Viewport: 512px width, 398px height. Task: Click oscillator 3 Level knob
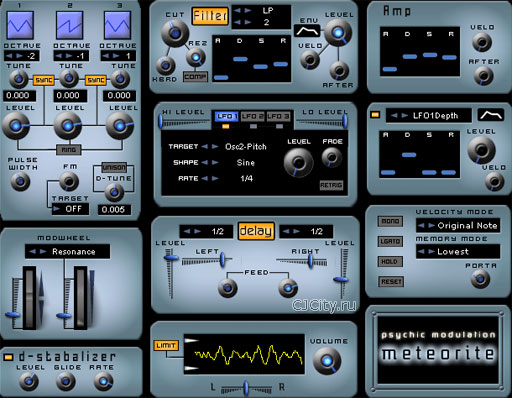click(120, 126)
